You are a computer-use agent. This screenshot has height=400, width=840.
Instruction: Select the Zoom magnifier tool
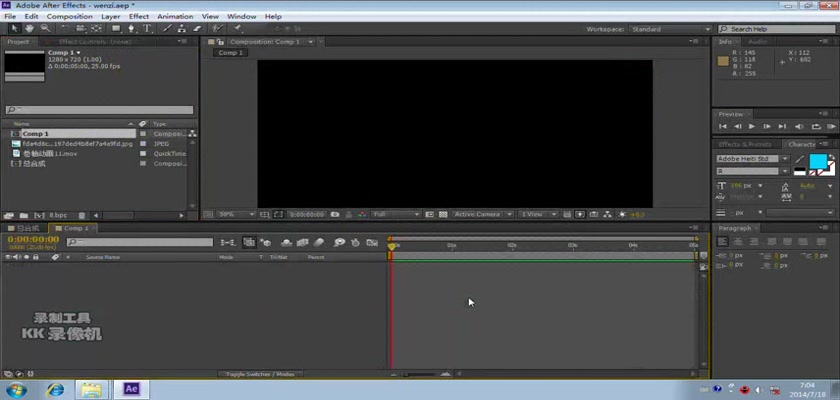click(45, 28)
